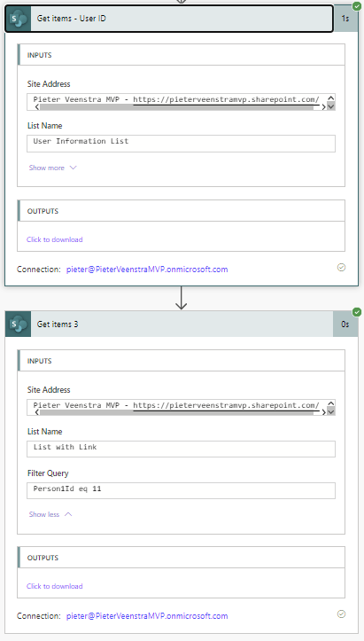Click Site Address field in Get items 3
364x641 pixels.
click(181, 408)
